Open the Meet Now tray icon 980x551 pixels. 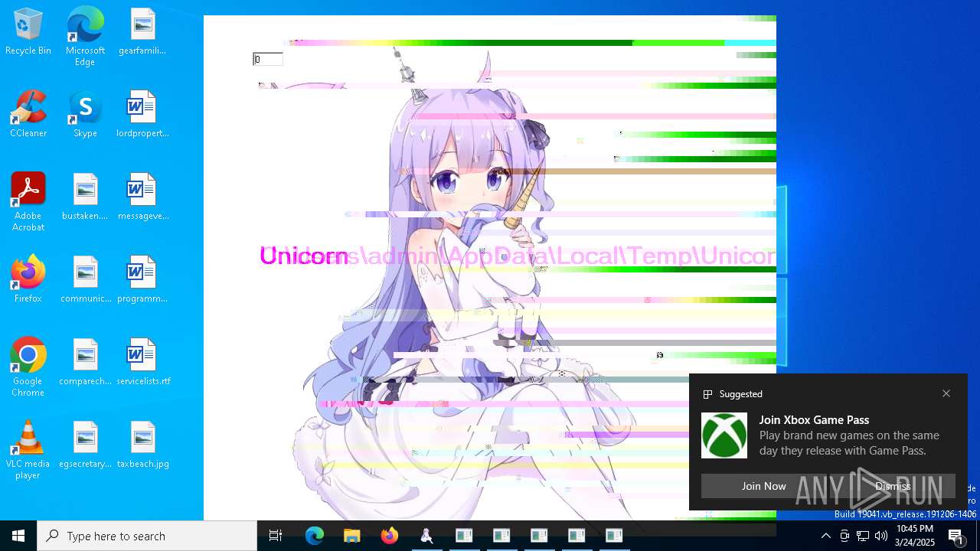coord(844,536)
